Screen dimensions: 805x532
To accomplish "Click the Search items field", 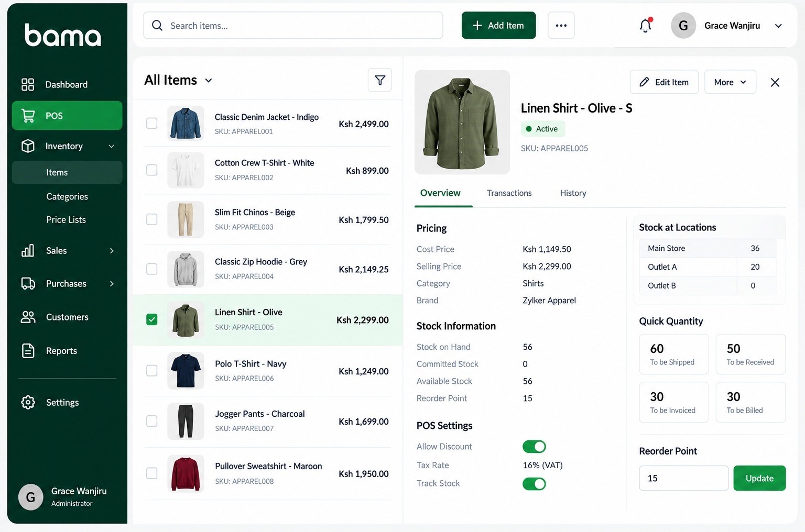I will pos(293,25).
